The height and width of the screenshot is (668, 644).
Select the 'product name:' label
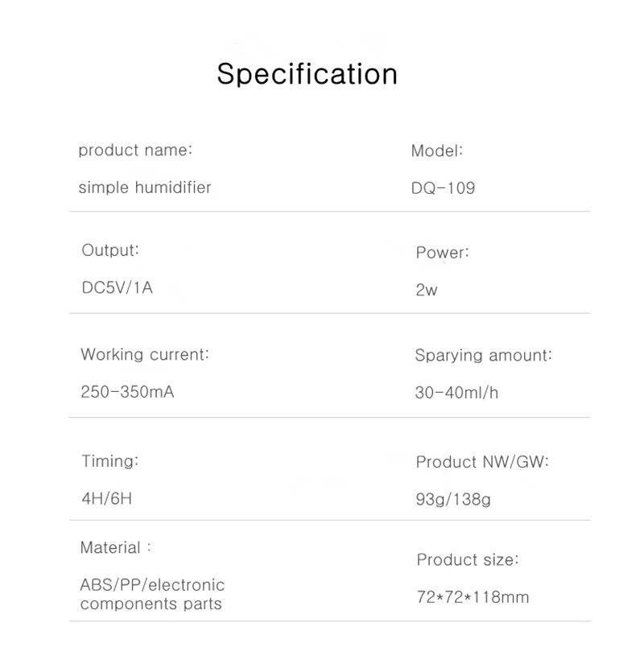[135, 151]
